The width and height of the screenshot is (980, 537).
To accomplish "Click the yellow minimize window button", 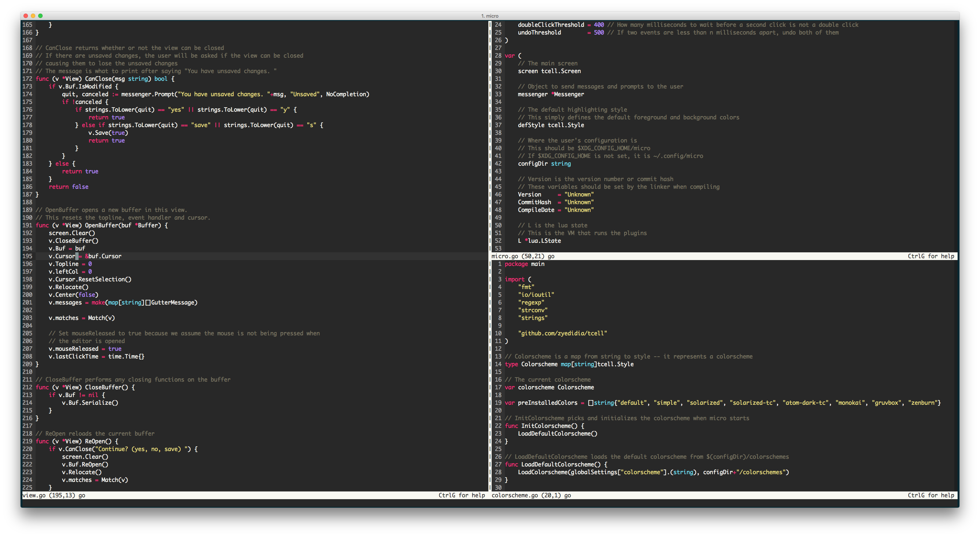I will coord(33,15).
